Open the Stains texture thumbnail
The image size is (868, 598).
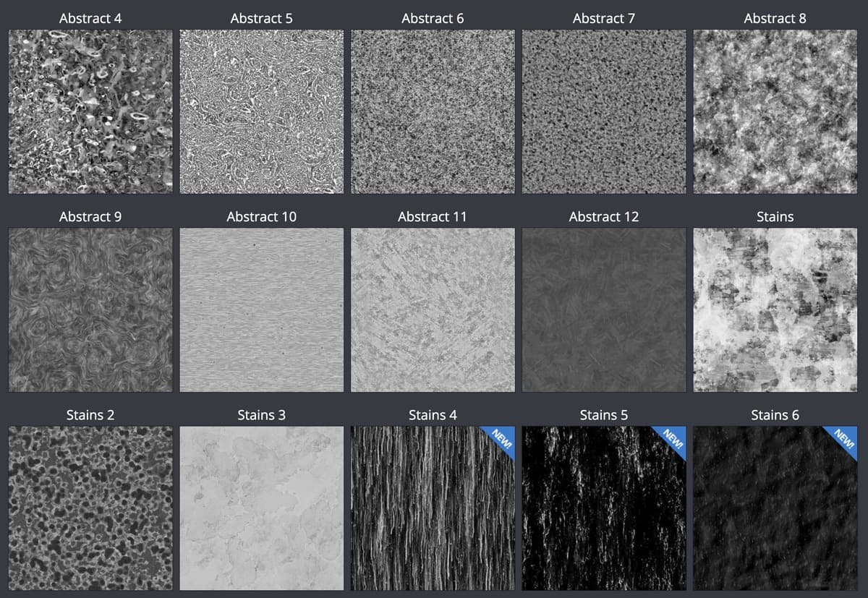775,310
